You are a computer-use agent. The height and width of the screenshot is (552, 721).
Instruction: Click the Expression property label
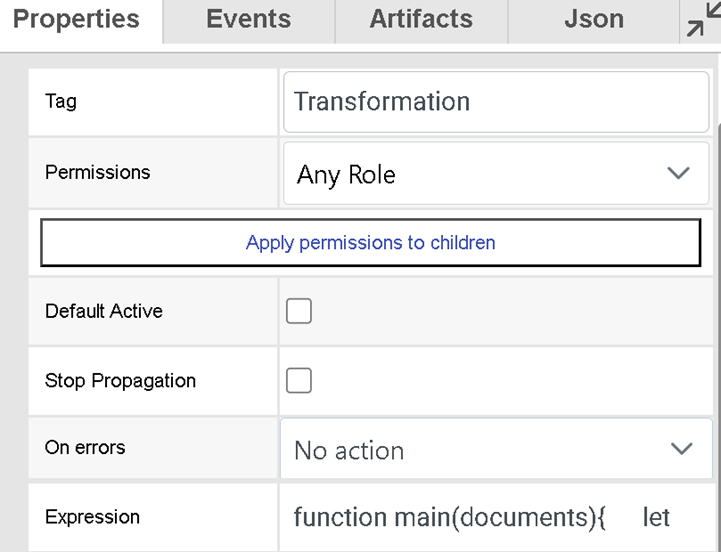(x=92, y=518)
